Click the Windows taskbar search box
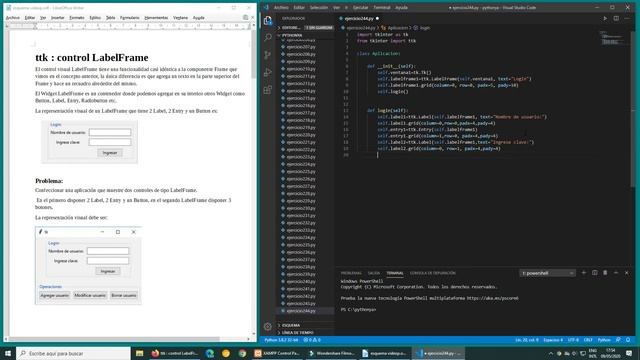The image size is (640, 360). click(x=73, y=353)
